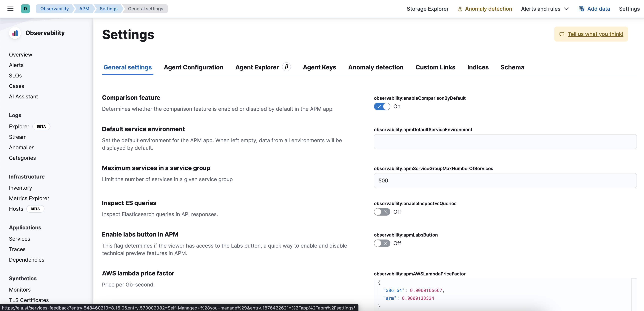
Task: Turn on the apmLabsButton switch
Action: pos(382,243)
